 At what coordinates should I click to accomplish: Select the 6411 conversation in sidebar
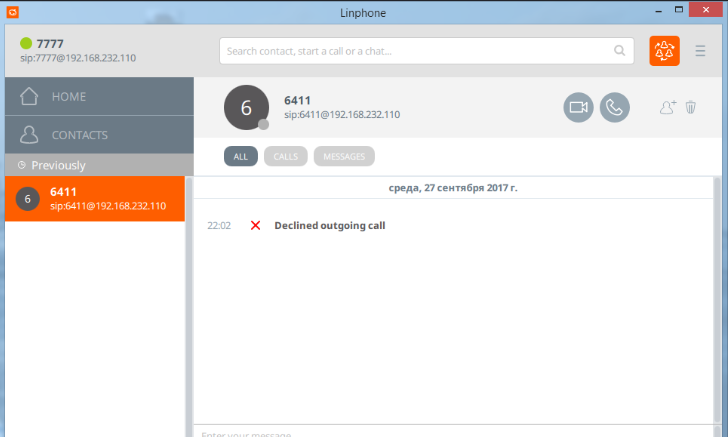(95, 199)
